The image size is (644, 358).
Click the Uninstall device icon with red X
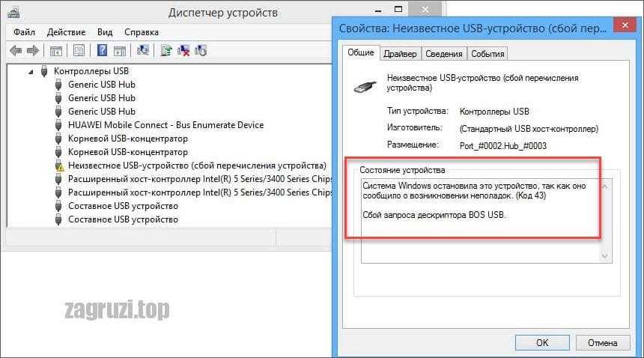(x=183, y=51)
